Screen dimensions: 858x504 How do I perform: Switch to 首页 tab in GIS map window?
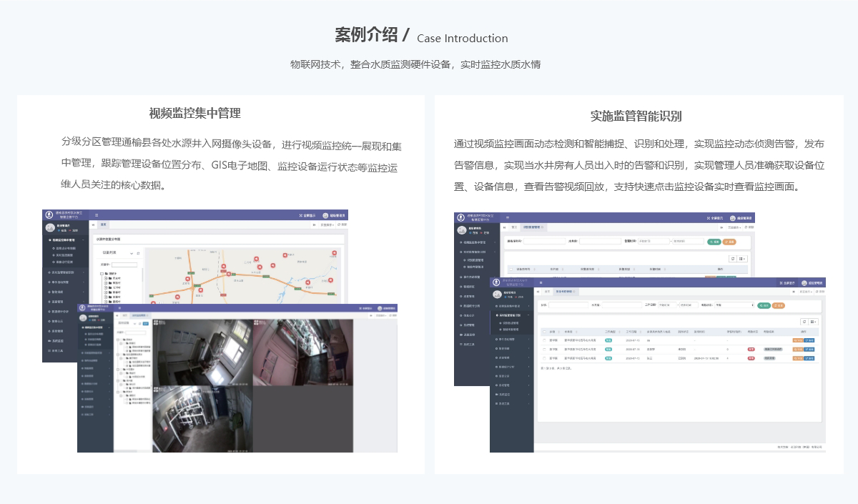104,224
